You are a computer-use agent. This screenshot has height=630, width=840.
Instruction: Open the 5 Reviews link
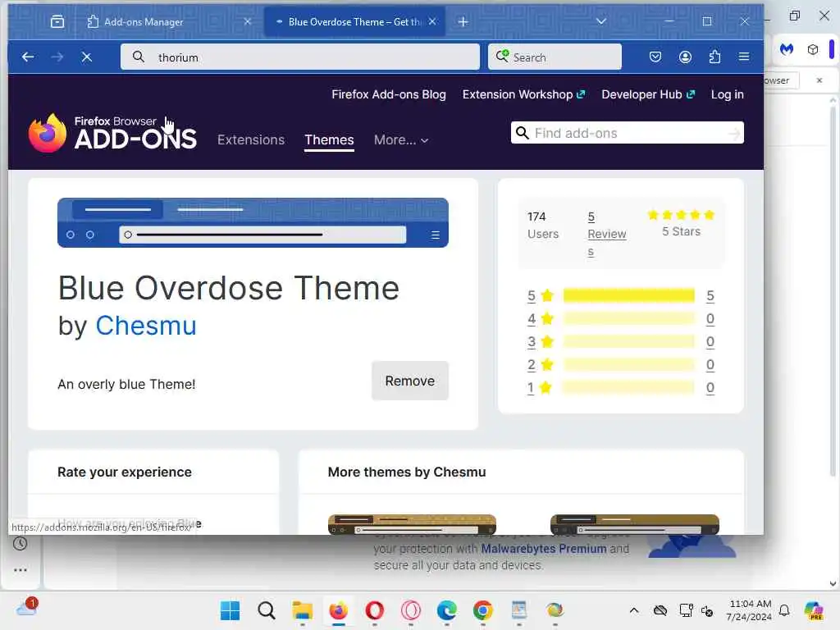click(x=606, y=234)
